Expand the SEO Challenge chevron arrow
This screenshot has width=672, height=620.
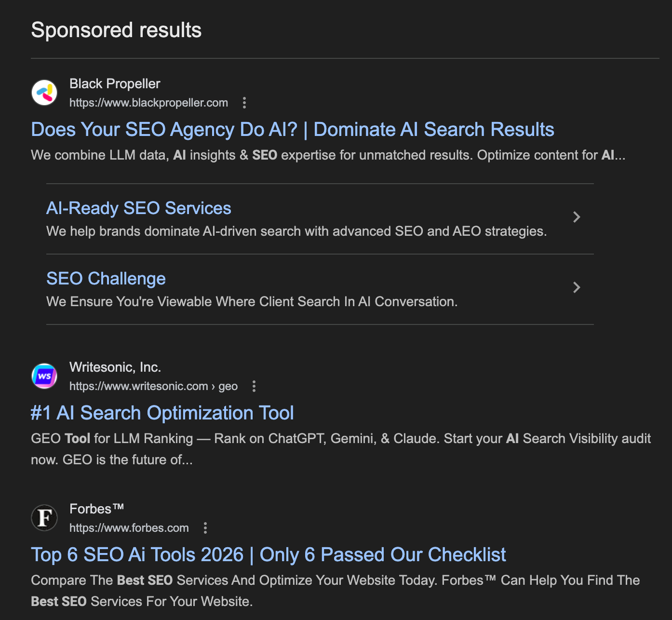[577, 287]
